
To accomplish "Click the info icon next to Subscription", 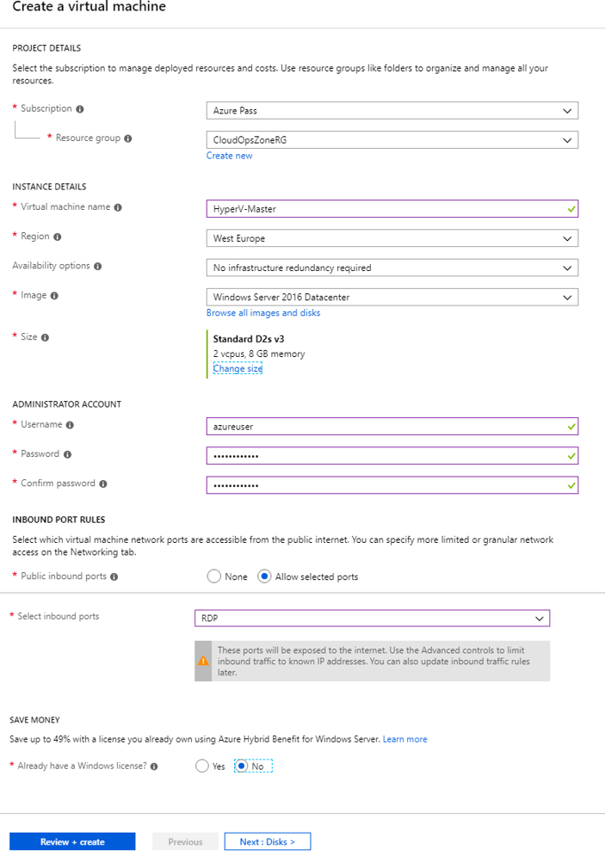I will [80, 109].
